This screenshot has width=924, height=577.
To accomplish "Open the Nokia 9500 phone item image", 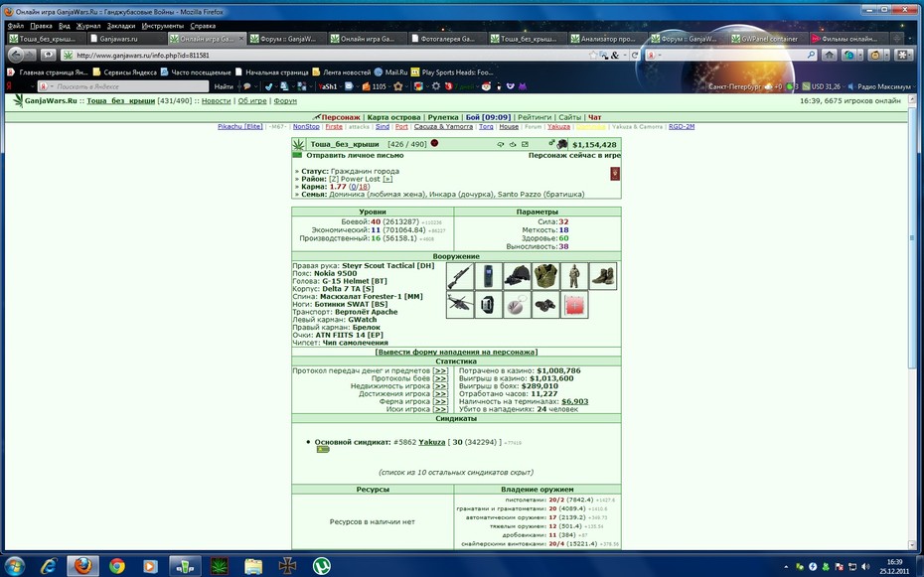I will click(x=489, y=276).
